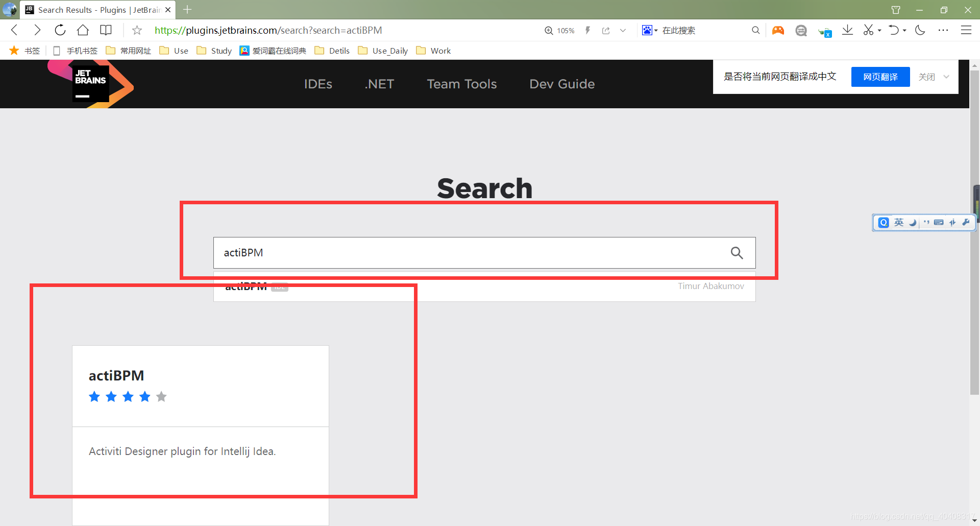Open the 书签 bookmarks star item
The height and width of the screenshot is (526, 980).
click(x=24, y=51)
